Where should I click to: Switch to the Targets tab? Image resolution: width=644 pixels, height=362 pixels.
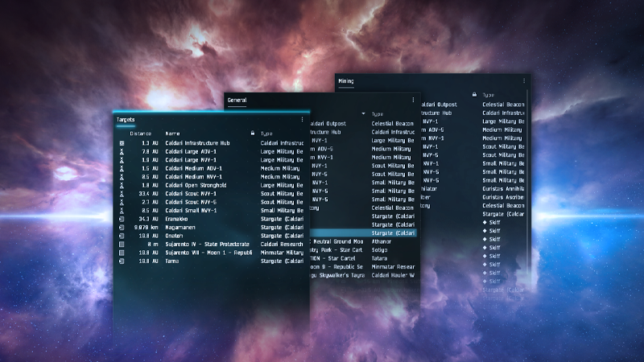(126, 119)
